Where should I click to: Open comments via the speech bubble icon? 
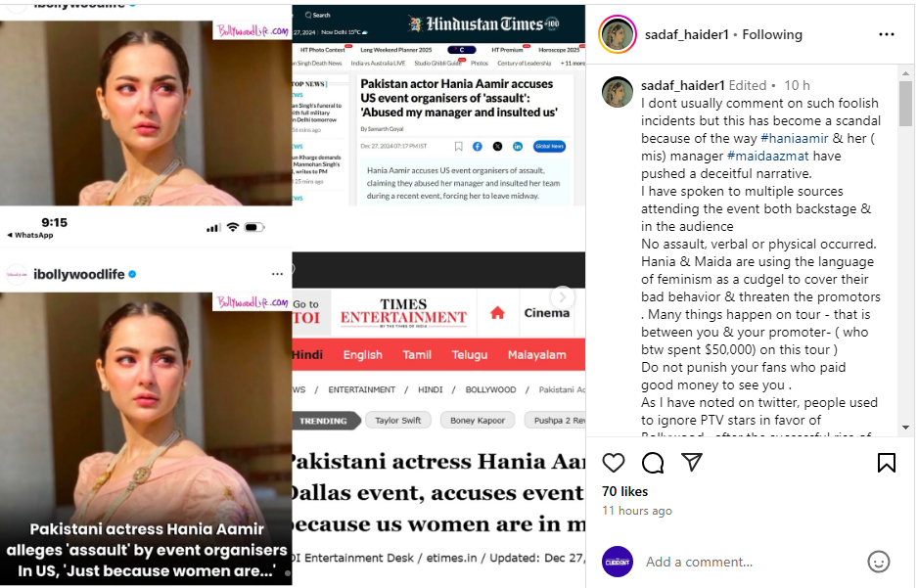coord(652,463)
